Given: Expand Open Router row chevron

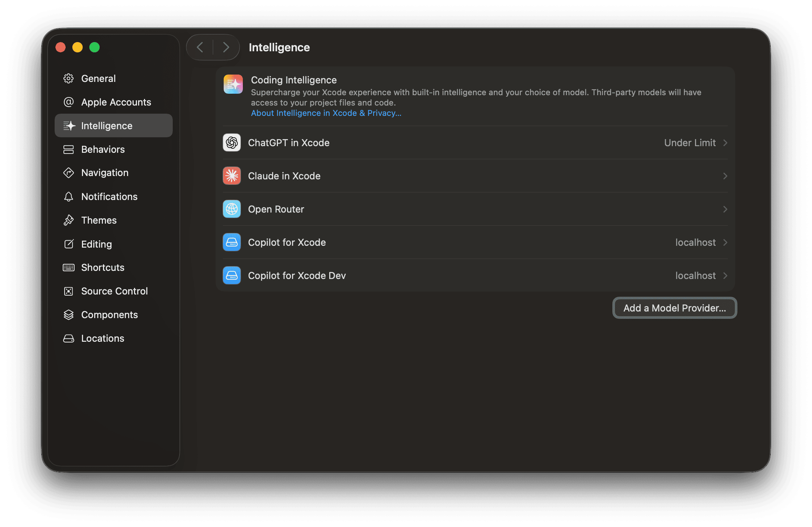Looking at the screenshot, I should click(x=725, y=209).
